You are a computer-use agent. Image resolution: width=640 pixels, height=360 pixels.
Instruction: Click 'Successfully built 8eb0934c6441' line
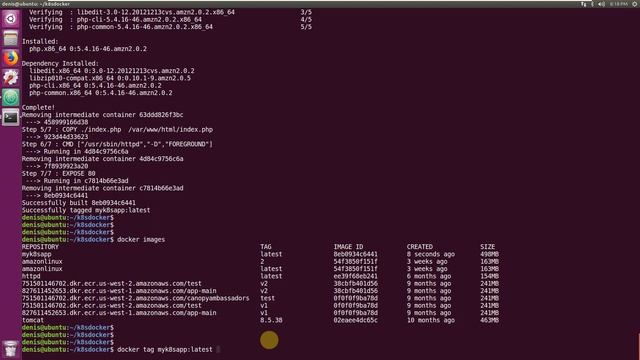(x=79, y=203)
